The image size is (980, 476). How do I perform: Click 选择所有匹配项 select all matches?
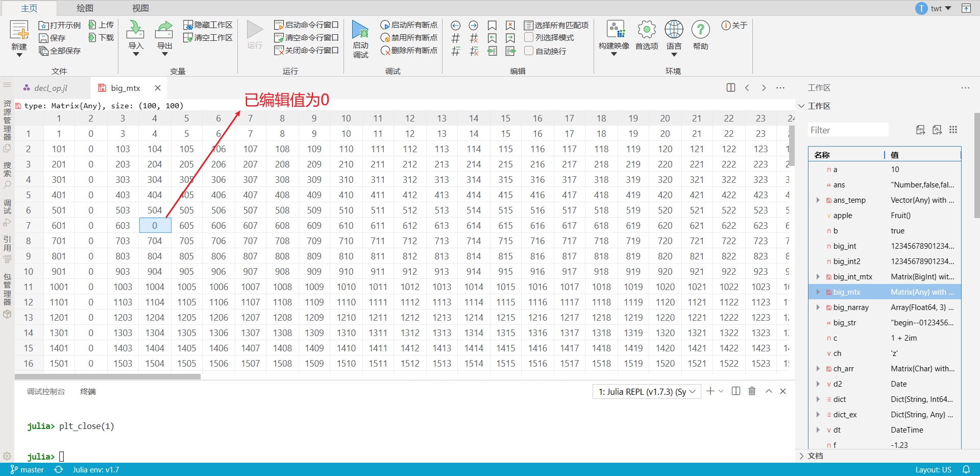click(x=556, y=25)
